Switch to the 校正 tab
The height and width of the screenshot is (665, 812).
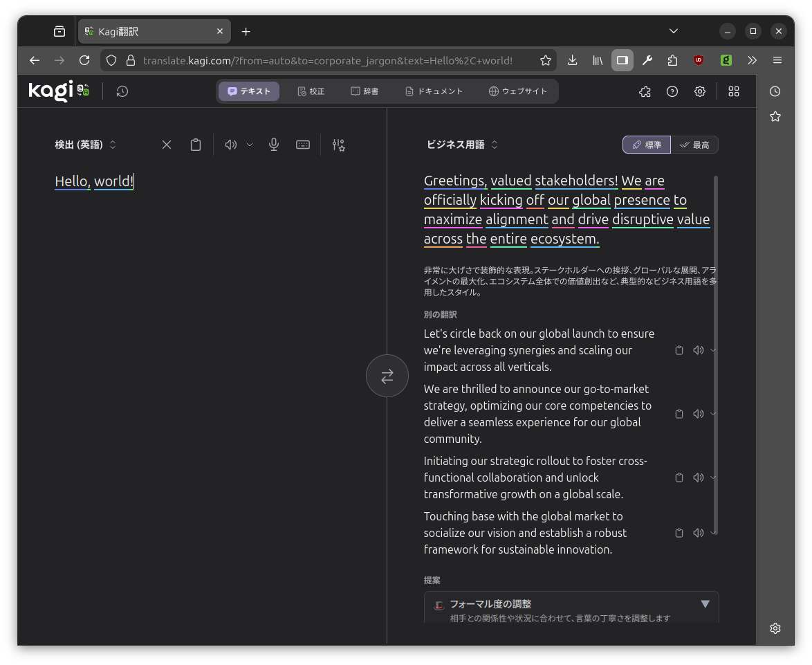click(x=311, y=91)
